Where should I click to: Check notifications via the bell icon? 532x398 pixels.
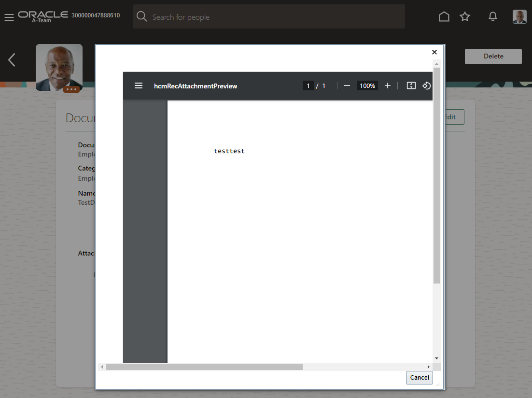pos(493,16)
